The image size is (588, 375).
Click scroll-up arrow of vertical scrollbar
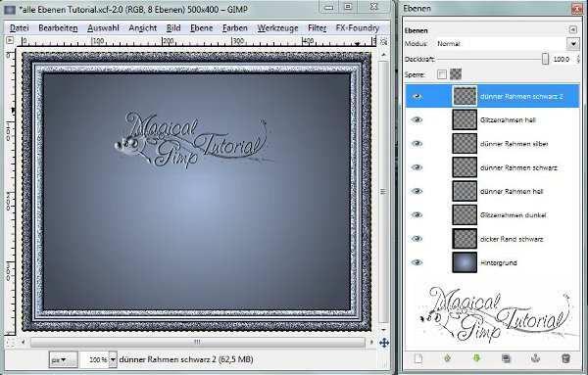(x=383, y=54)
